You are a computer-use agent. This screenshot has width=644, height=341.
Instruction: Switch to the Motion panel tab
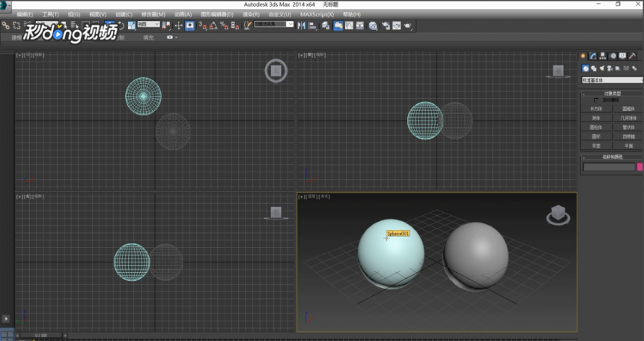tap(613, 56)
